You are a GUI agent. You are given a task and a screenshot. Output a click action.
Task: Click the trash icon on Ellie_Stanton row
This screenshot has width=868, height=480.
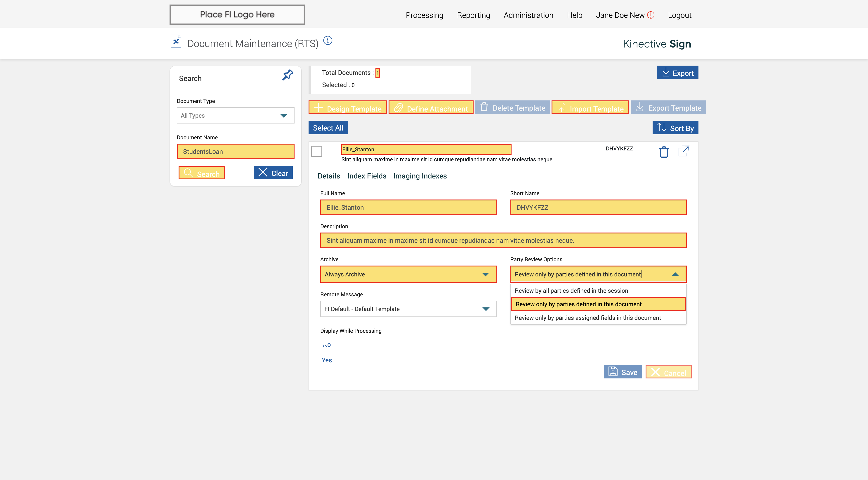[663, 152]
